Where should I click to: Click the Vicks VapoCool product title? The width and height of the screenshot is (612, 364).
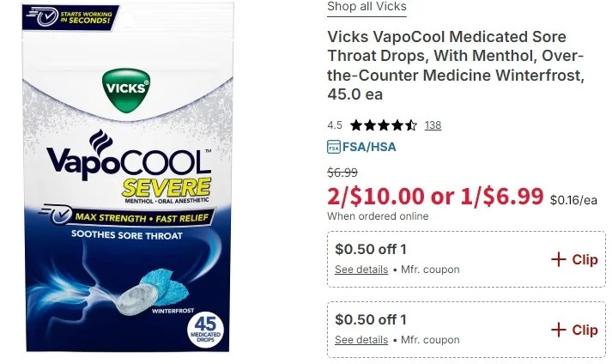456,65
